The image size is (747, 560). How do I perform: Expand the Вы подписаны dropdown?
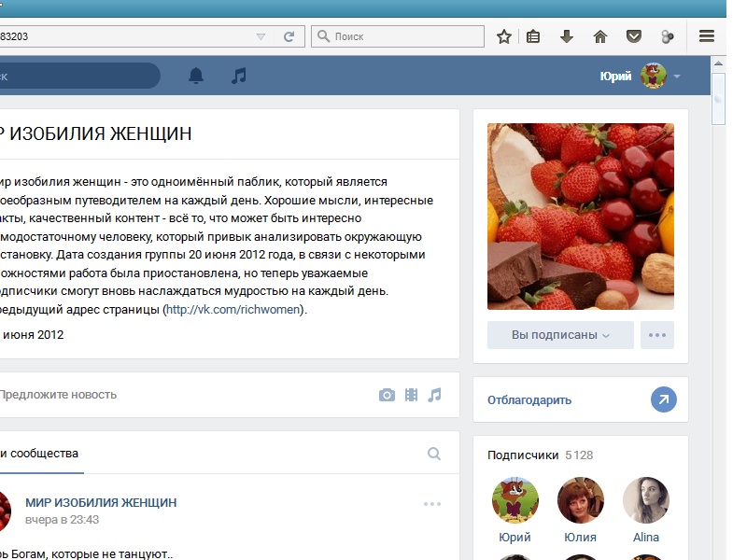tap(560, 335)
